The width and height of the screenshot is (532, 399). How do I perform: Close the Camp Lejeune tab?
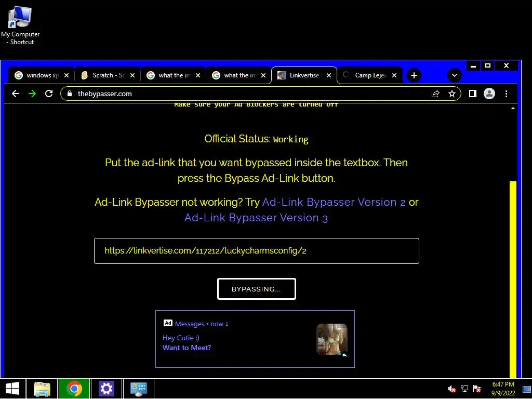point(394,75)
